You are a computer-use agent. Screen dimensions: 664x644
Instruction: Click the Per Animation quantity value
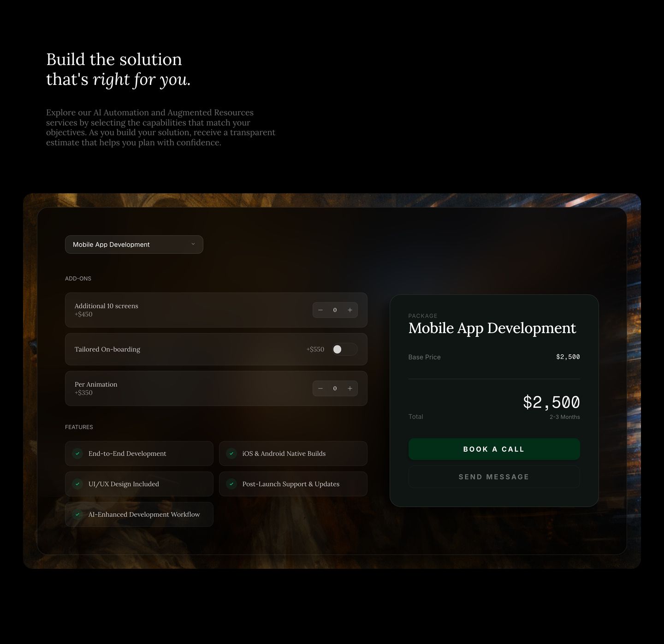tap(335, 388)
